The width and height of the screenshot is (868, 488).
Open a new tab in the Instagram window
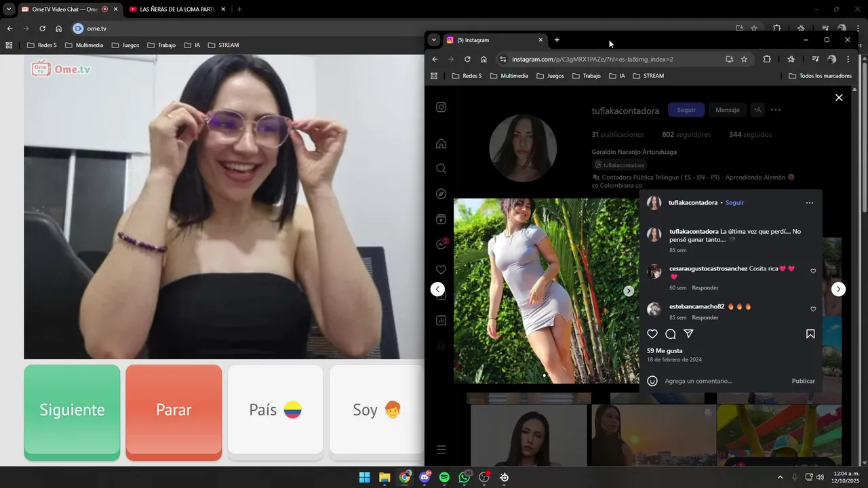557,40
